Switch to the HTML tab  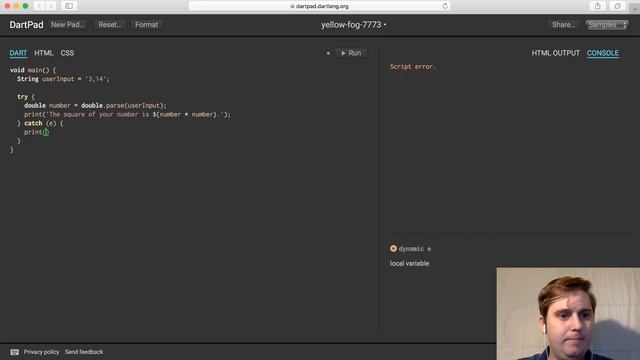tap(44, 53)
